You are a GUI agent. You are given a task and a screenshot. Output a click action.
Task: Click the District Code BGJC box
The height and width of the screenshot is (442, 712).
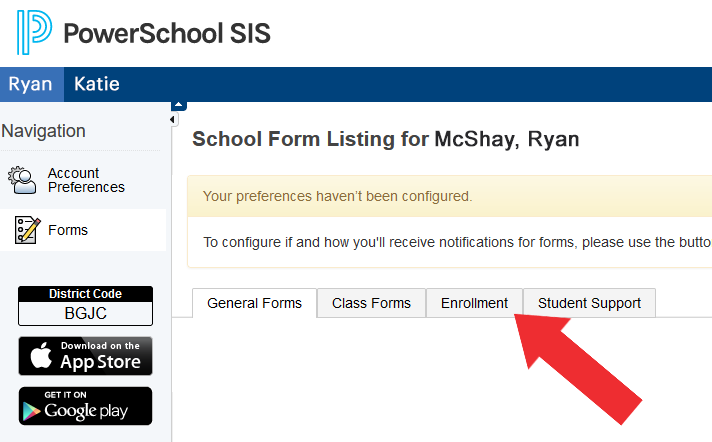point(85,306)
